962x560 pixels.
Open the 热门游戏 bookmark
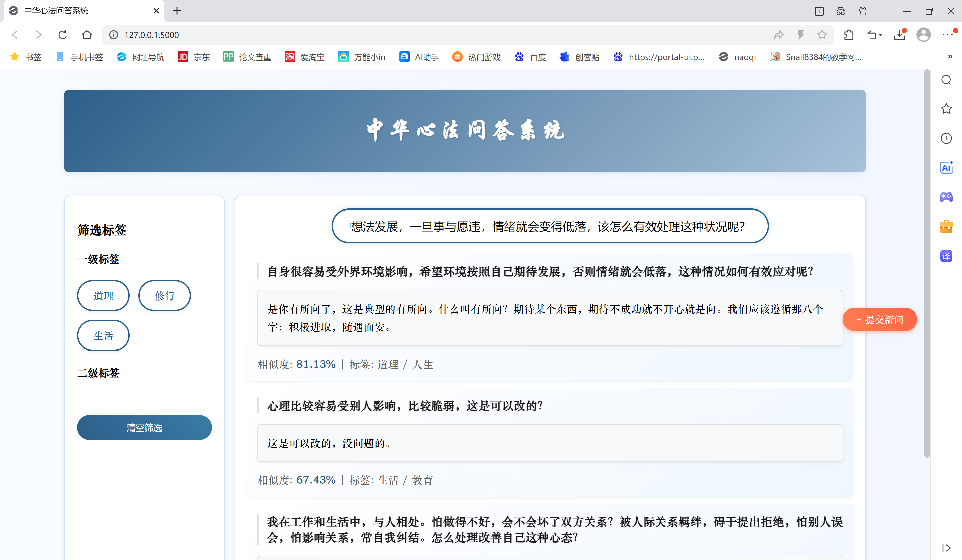476,57
